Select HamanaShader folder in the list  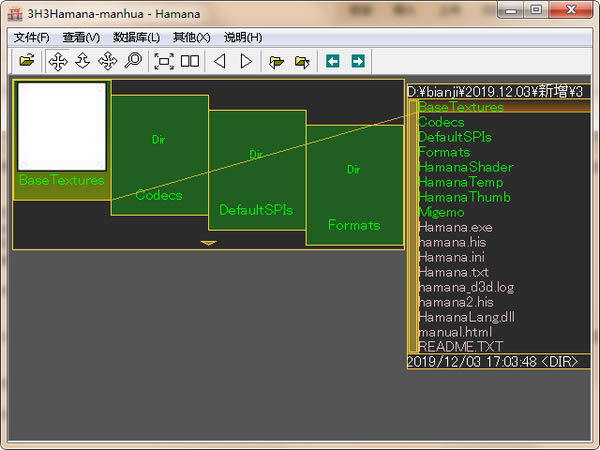point(465,167)
